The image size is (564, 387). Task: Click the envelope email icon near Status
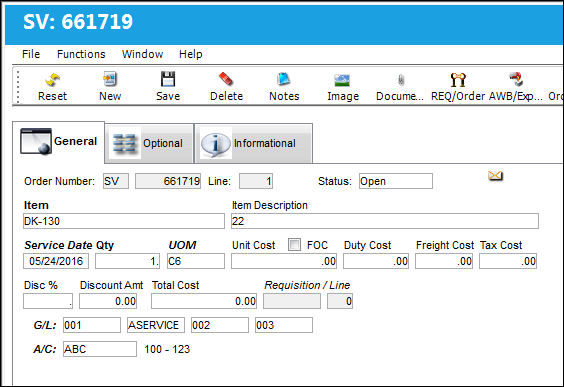click(495, 176)
